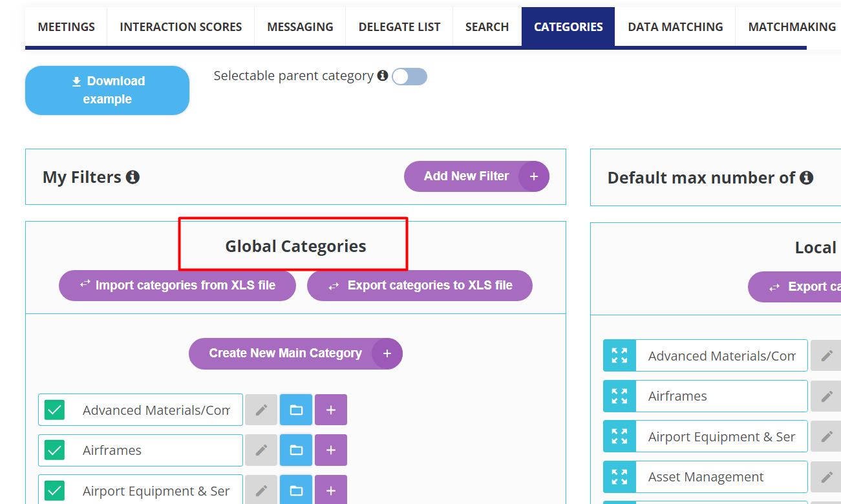Open folder icon for global Advanced Materials category
This screenshot has width=841, height=504.
[x=296, y=410]
